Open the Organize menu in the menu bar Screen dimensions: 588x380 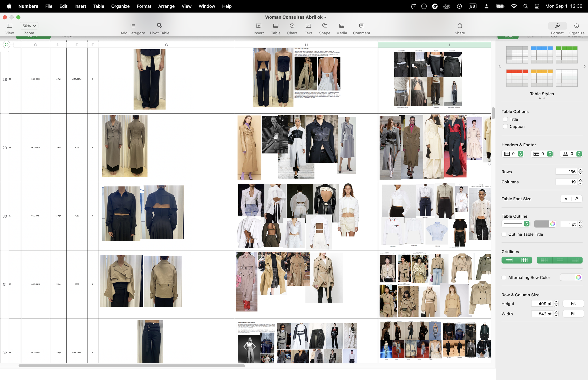120,6
